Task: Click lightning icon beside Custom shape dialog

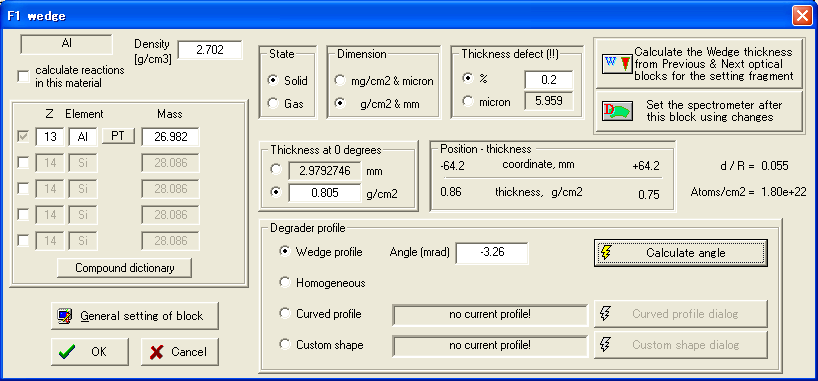Action: click(x=606, y=344)
